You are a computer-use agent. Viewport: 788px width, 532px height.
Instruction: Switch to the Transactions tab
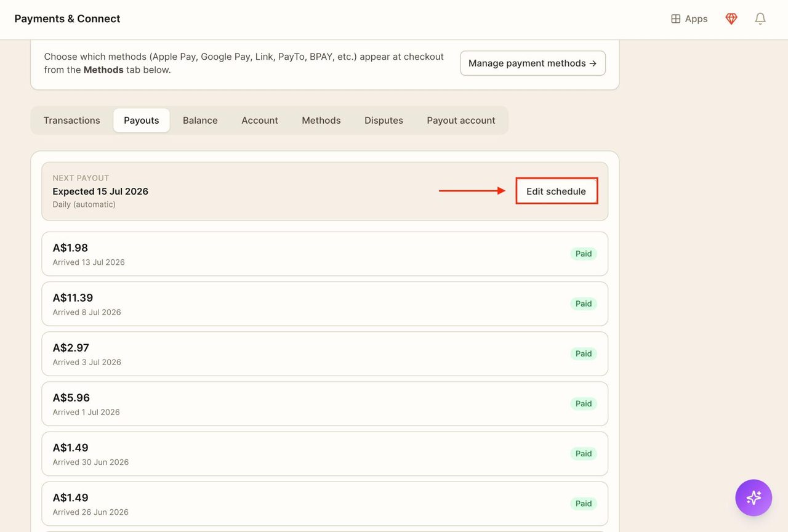pos(71,120)
